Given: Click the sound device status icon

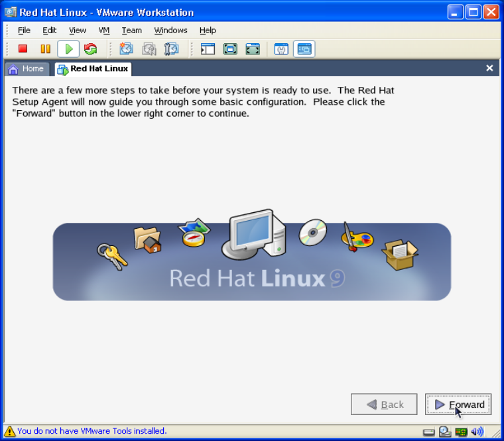Looking at the screenshot, I should pyautogui.click(x=477, y=432).
